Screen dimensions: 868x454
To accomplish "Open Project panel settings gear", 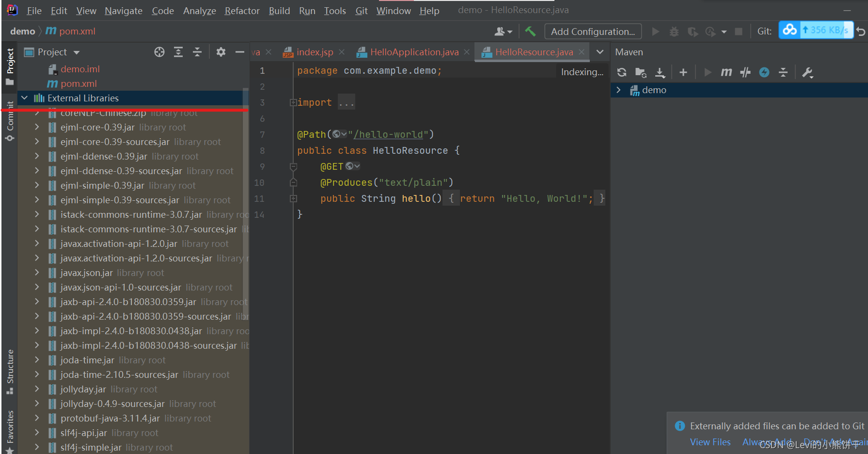I will (221, 52).
